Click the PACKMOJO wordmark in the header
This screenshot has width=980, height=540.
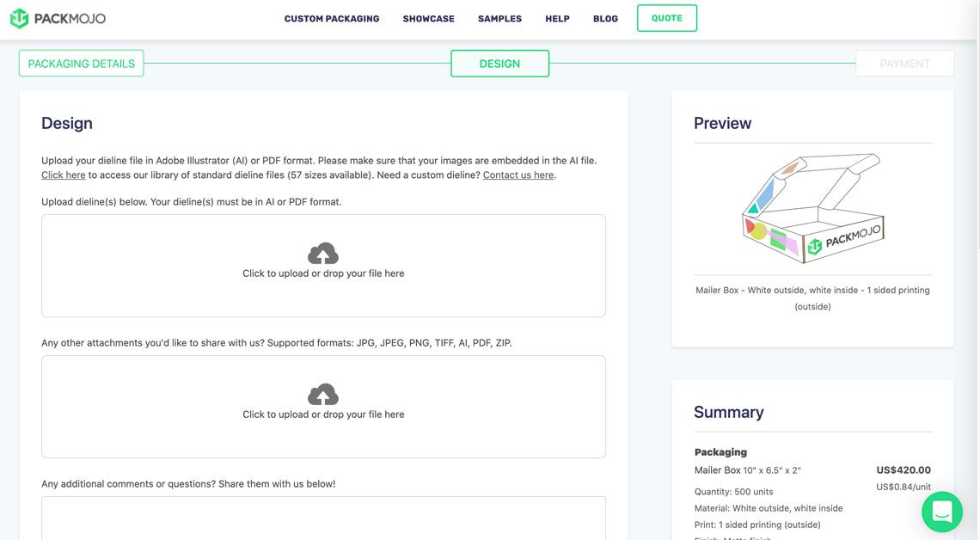(x=70, y=19)
